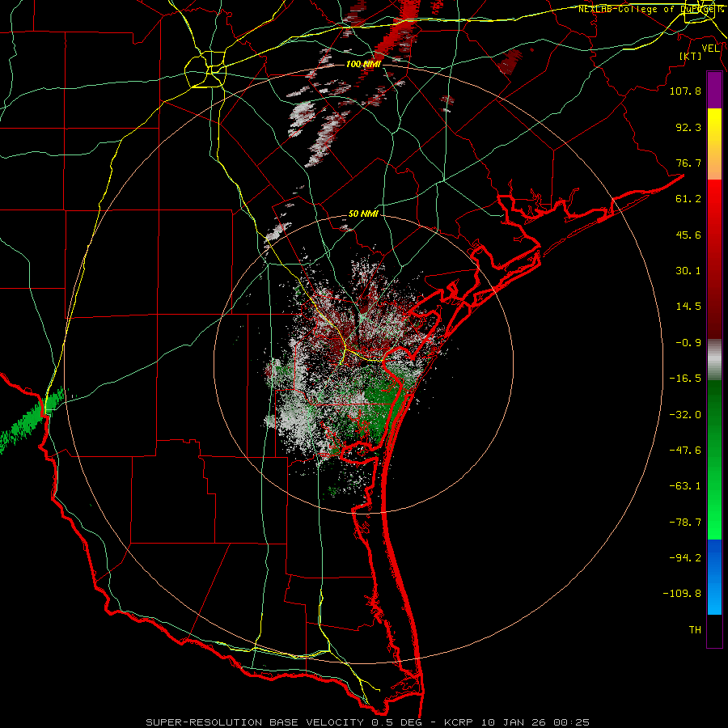Viewport: 728px width, 728px height.
Task: Click the yellow highway loop in the upper left
Action: [205, 70]
